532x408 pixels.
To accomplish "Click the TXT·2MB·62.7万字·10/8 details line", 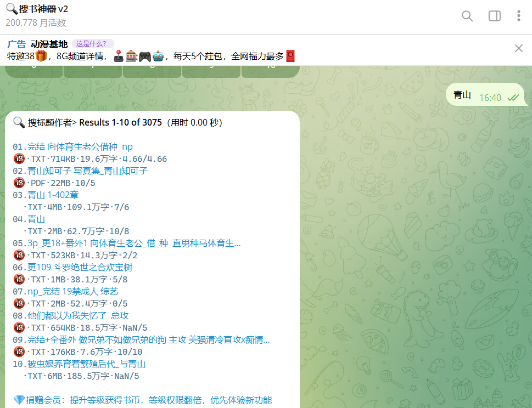I will point(76,231).
